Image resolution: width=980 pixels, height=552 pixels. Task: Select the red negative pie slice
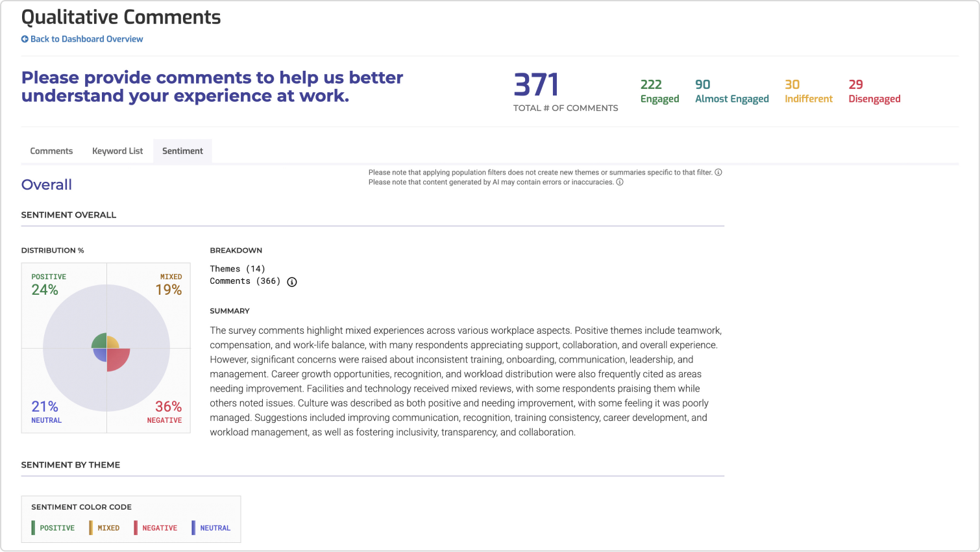tap(117, 359)
